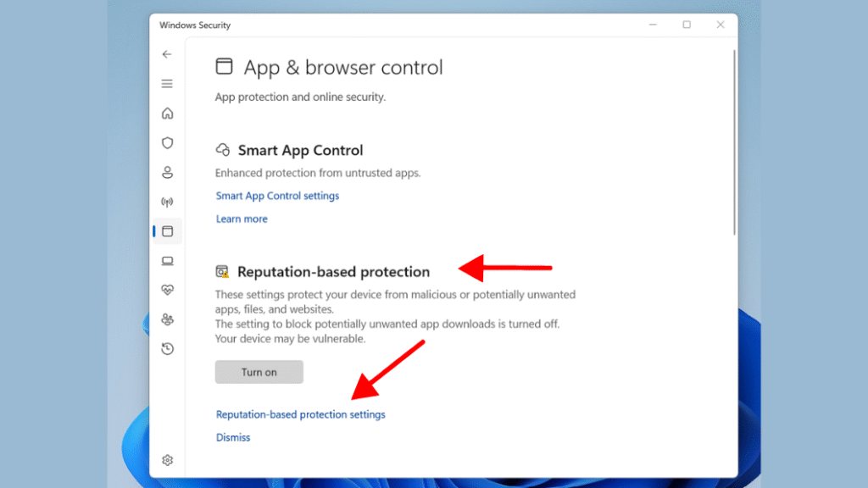The height and width of the screenshot is (488, 868).
Task: Open the hamburger navigation menu
Action: (167, 84)
